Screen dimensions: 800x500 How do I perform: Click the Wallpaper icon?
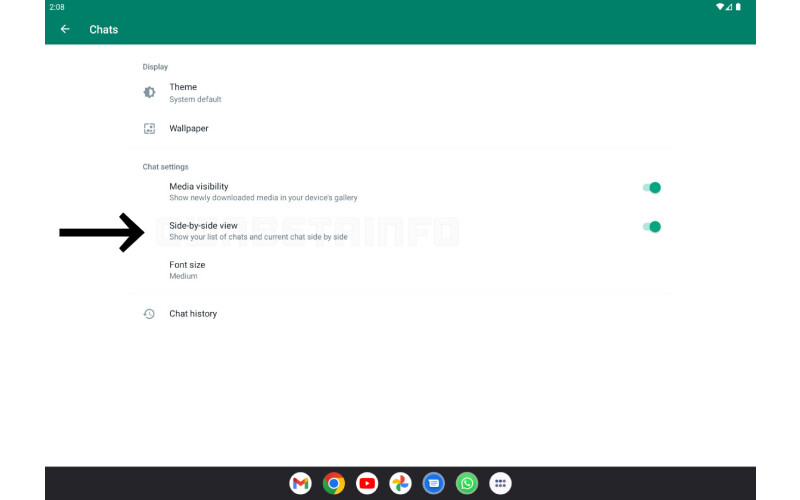point(149,129)
